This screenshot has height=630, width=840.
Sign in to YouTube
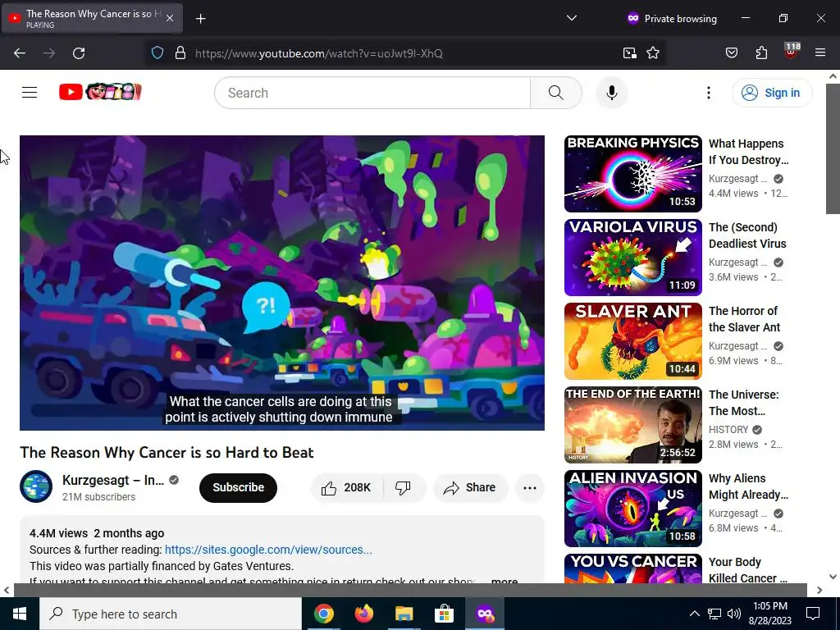click(x=772, y=93)
